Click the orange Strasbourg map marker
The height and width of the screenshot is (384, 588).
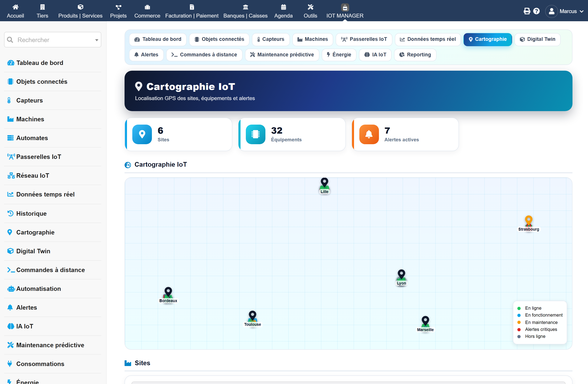tap(528, 220)
